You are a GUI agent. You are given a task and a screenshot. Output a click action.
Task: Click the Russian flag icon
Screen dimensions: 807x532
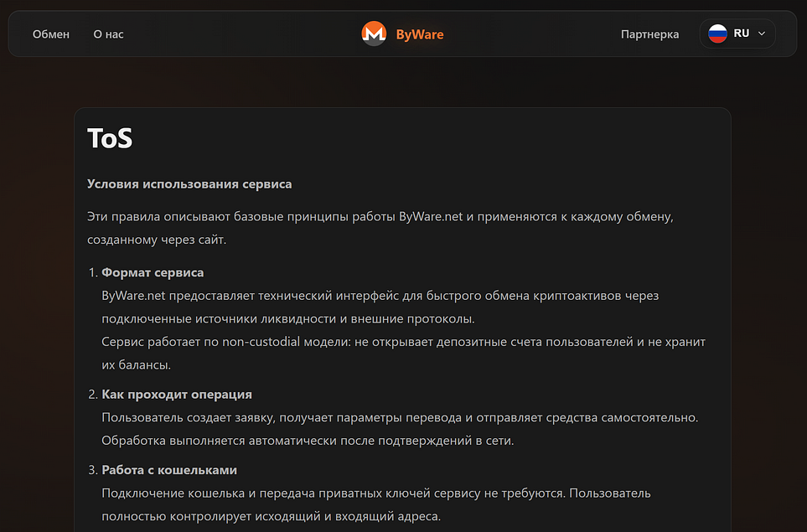[x=718, y=34]
